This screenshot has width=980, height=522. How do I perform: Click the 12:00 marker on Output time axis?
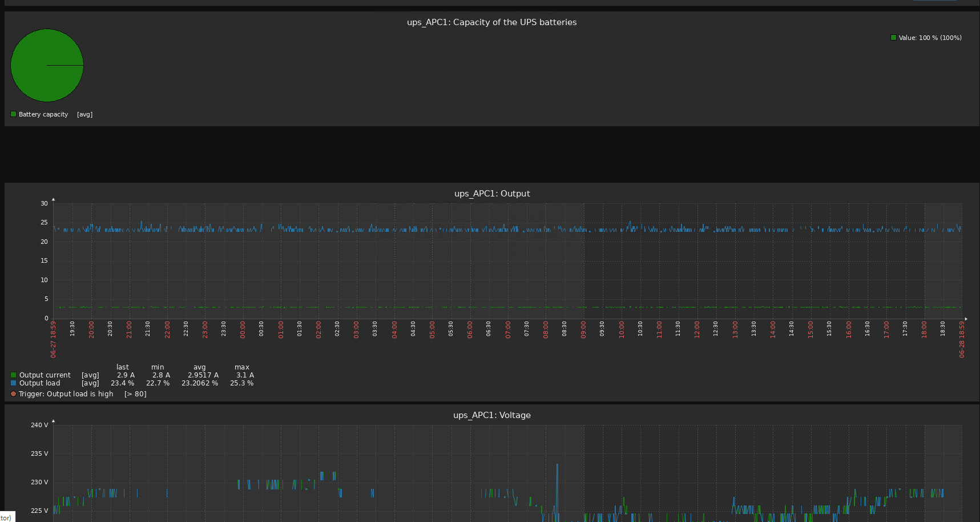click(697, 330)
